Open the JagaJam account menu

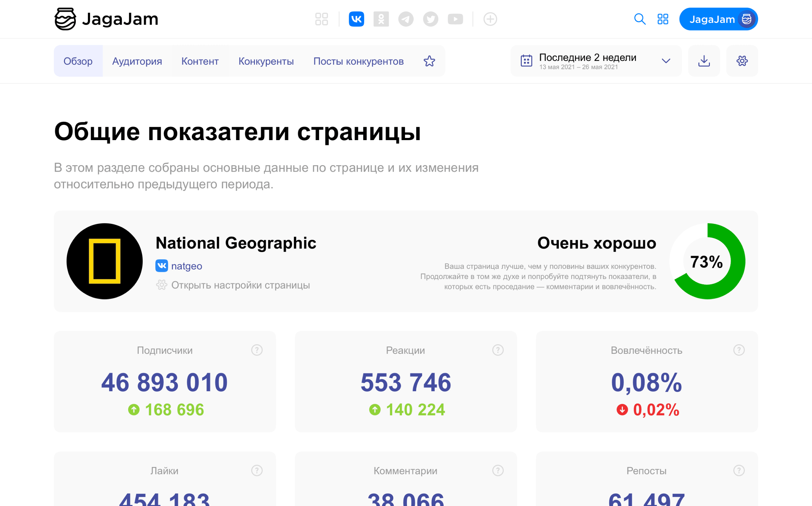719,19
